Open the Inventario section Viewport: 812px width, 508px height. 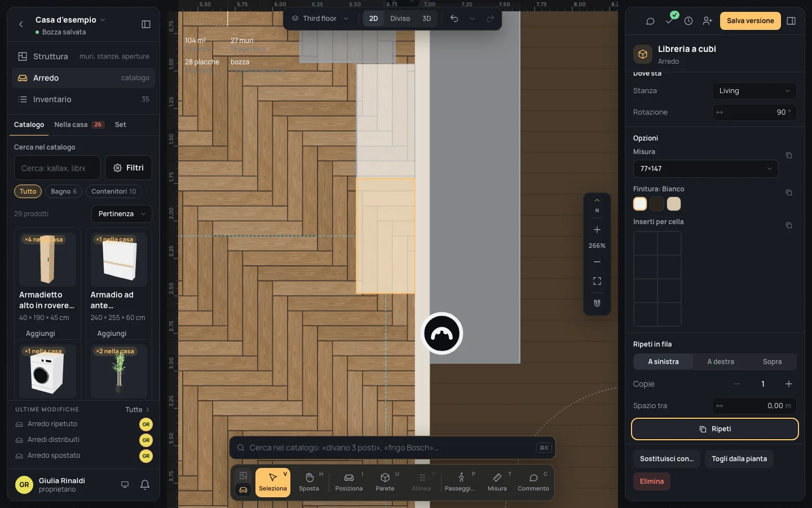83,99
